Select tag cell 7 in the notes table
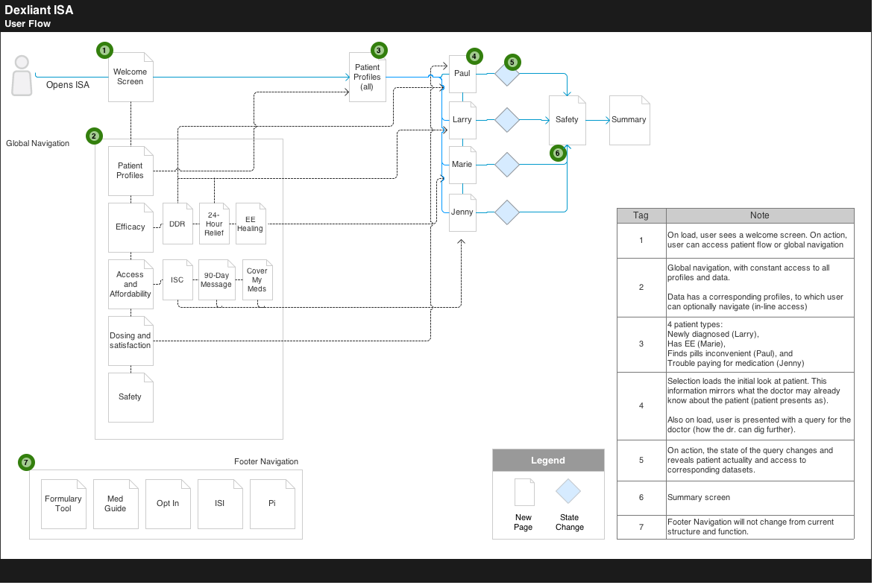Viewport: 877px width, 588px height. pyautogui.click(x=641, y=528)
